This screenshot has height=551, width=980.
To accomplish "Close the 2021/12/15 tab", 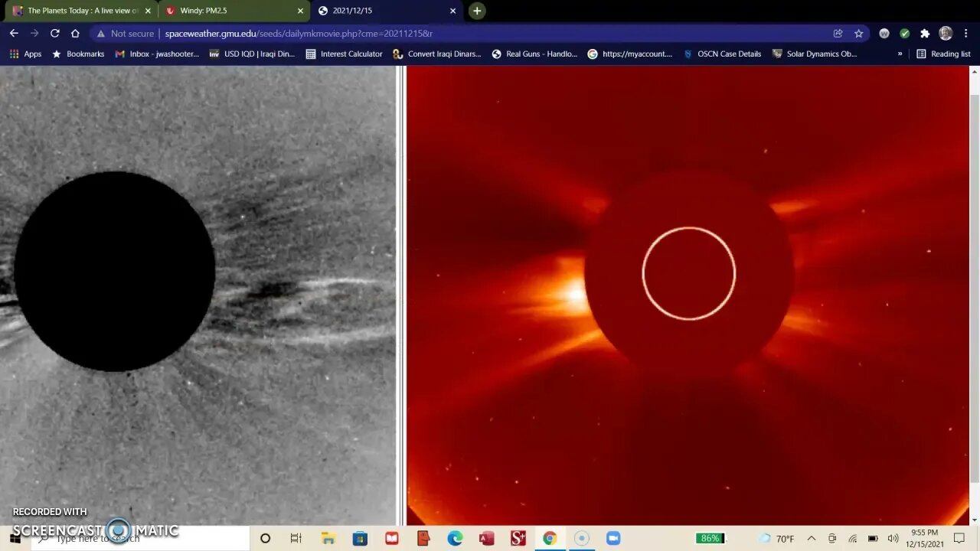I will pyautogui.click(x=452, y=11).
